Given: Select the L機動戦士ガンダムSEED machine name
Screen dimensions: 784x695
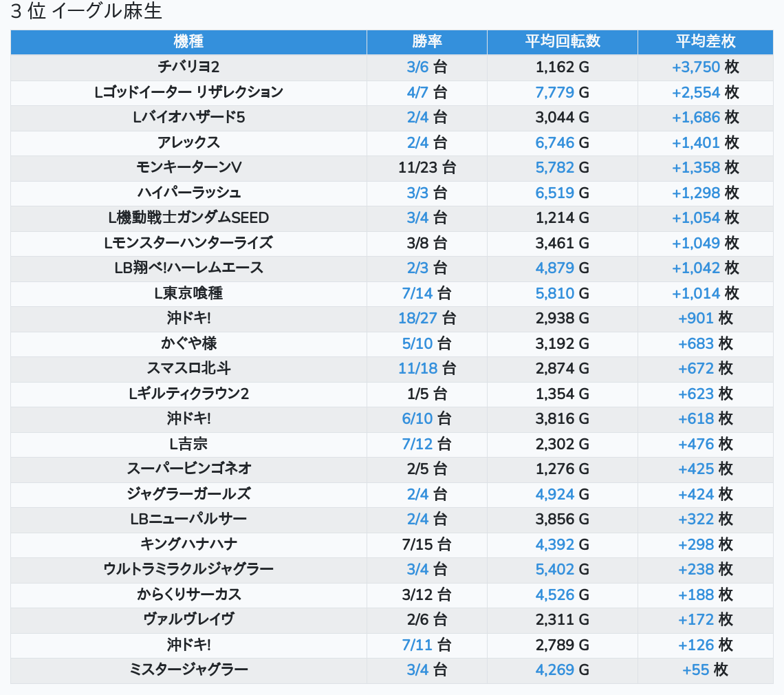Looking at the screenshot, I should click(188, 217).
